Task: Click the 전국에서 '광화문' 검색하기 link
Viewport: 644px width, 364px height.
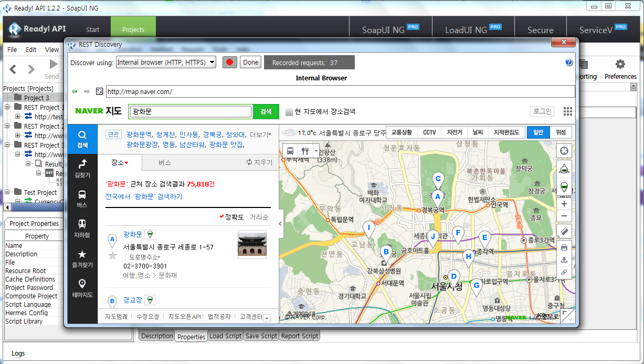Action: pos(144,196)
